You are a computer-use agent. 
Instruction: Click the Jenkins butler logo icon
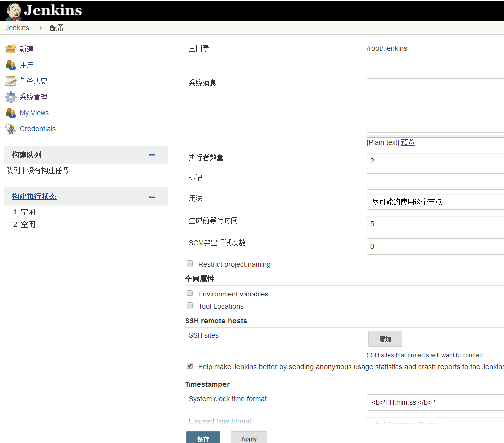[x=13, y=11]
